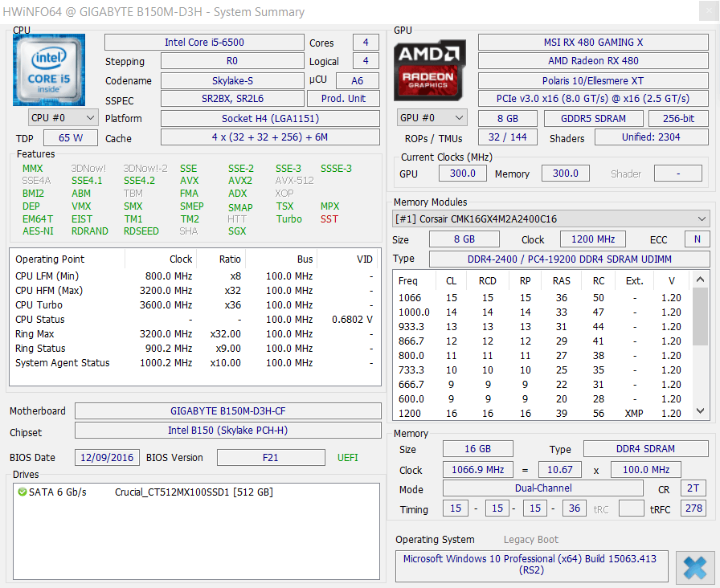Click the memory timings scrollbar thumb
The image size is (720, 588).
tap(700, 316)
